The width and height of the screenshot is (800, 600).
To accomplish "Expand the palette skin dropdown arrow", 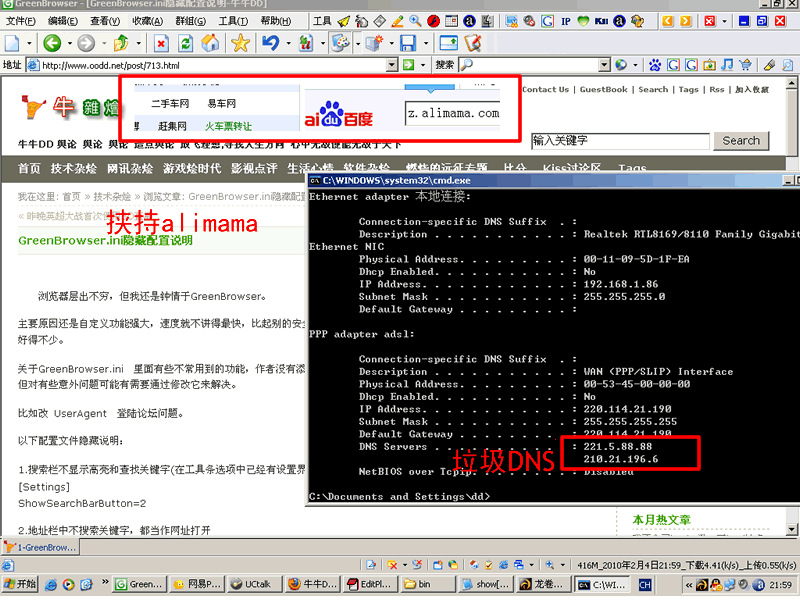I will click(357, 43).
